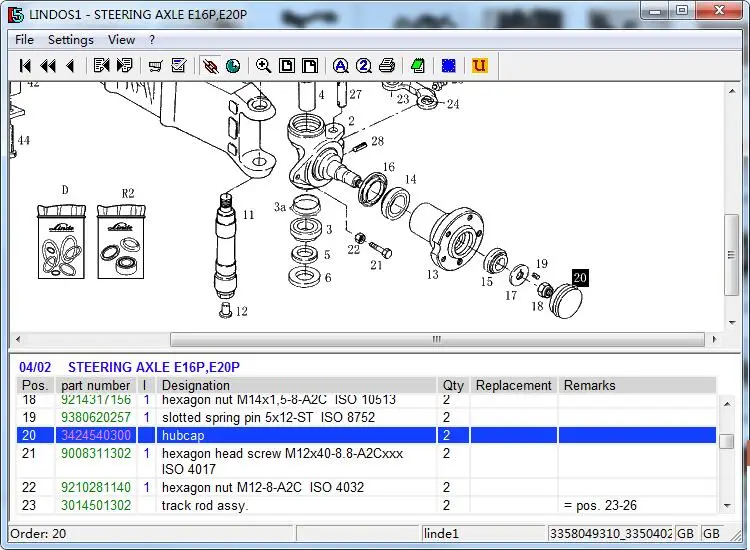Viewport: 750px width, 550px height.
Task: Click the Qty column header
Action: (453, 385)
